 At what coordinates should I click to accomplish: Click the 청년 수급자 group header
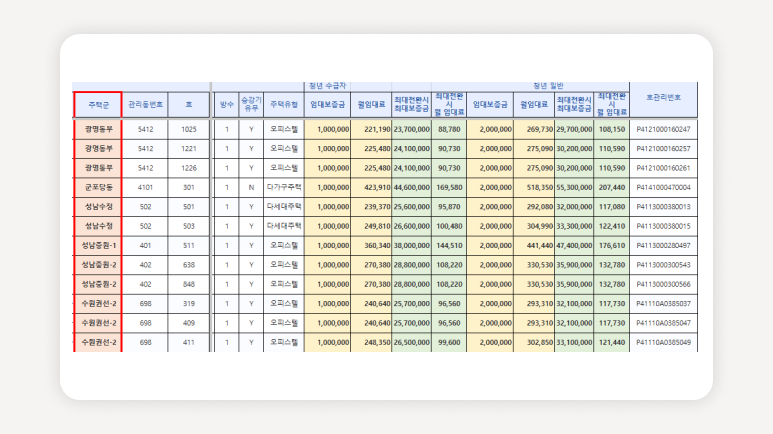click(329, 86)
